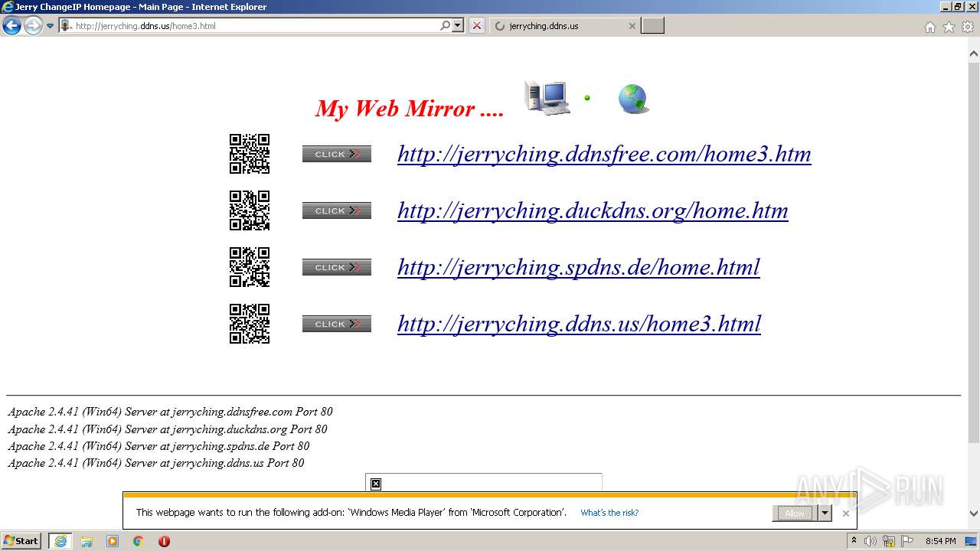Click the site identity icon in address bar
The width and height of the screenshot is (980, 551).
pos(66,25)
